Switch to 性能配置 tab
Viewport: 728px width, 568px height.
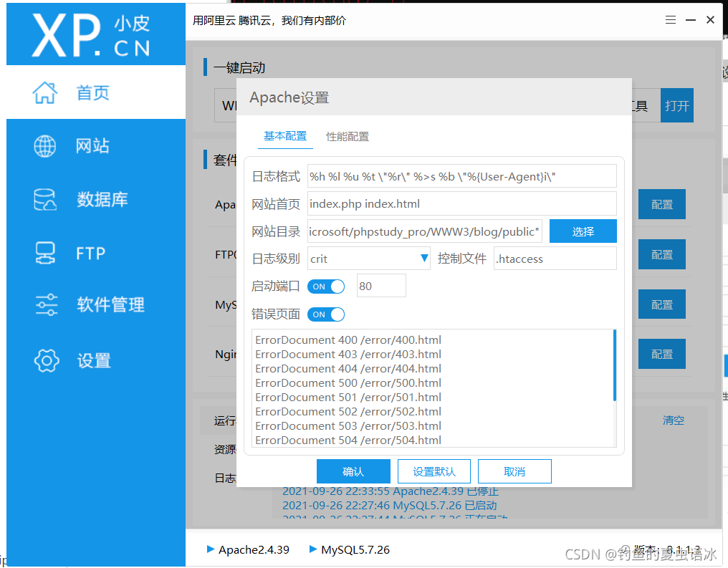(348, 137)
